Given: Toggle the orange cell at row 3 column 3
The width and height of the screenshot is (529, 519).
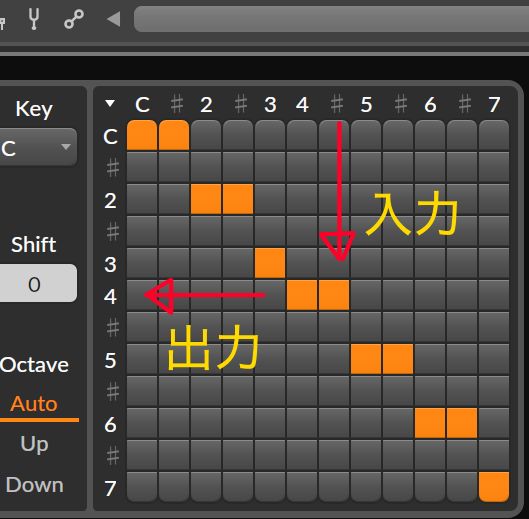Looking at the screenshot, I should [270, 263].
